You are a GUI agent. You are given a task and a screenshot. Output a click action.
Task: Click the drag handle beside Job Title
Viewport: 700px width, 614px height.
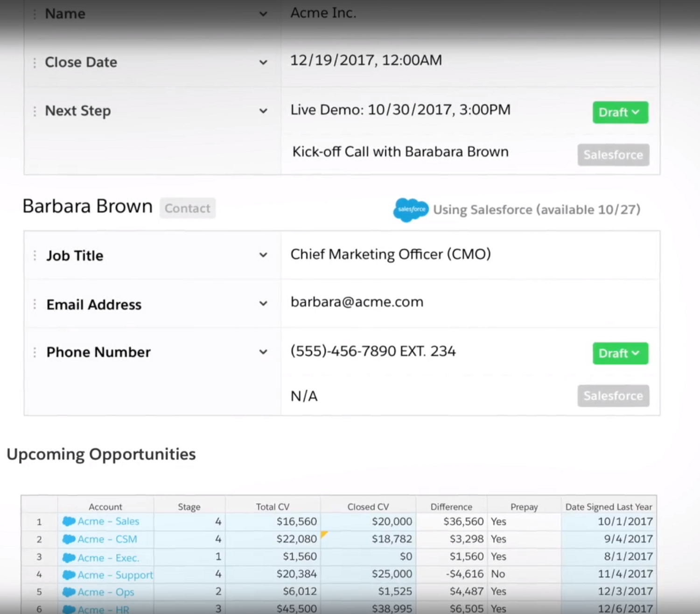click(35, 255)
